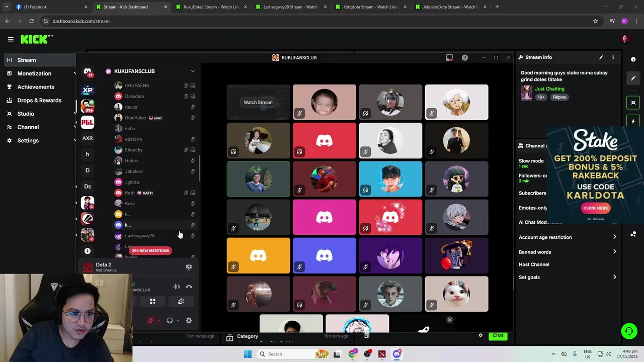Open Stream info more options menu
This screenshot has height=362, width=644.
(x=613, y=57)
